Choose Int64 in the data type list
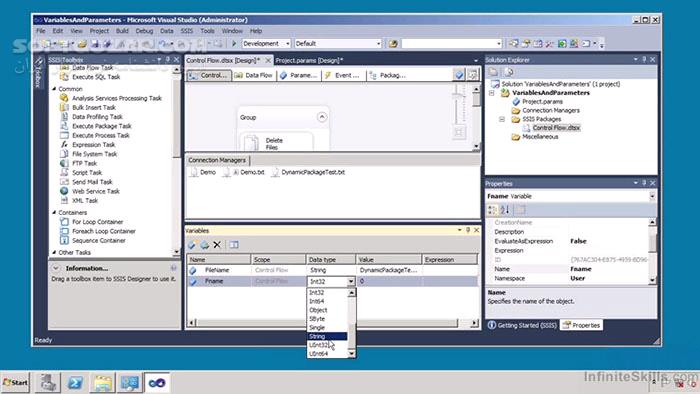The image size is (700, 394). click(x=327, y=301)
